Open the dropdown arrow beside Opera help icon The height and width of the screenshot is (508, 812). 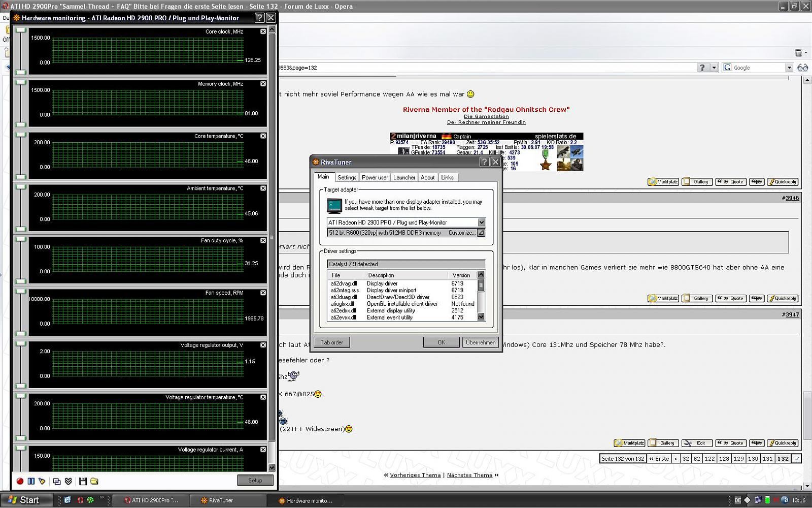tap(714, 68)
